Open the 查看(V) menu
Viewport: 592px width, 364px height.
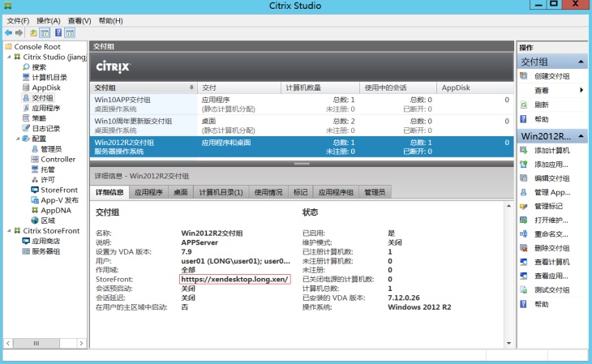[79, 21]
